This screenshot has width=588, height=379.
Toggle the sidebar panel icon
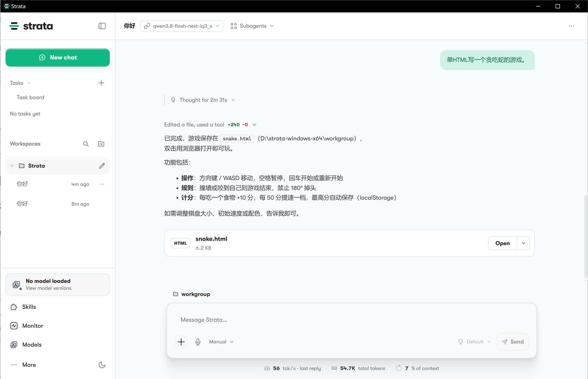pos(102,26)
